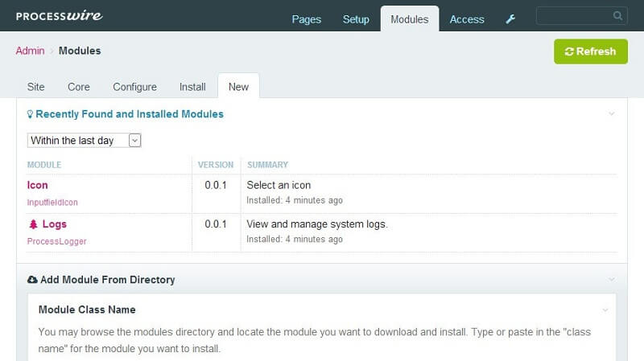Open the Icon module link
Viewport: 644px width, 361px height.
[x=37, y=185]
